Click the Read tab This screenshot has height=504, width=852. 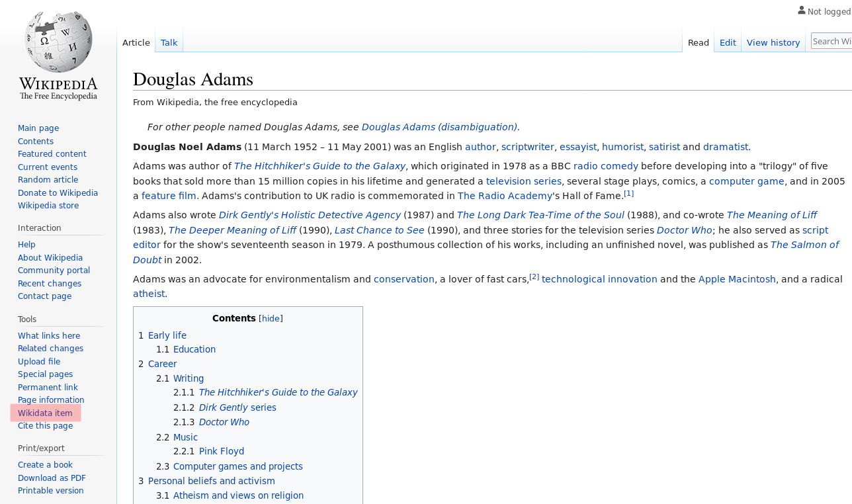698,41
